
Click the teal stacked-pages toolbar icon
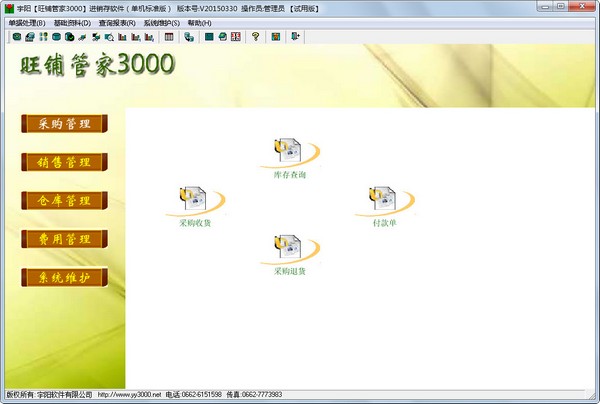point(222,37)
